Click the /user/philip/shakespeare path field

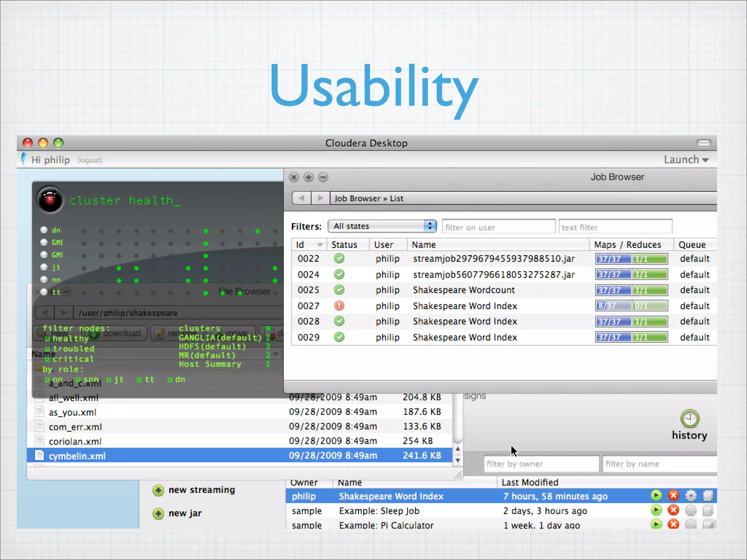179,312
